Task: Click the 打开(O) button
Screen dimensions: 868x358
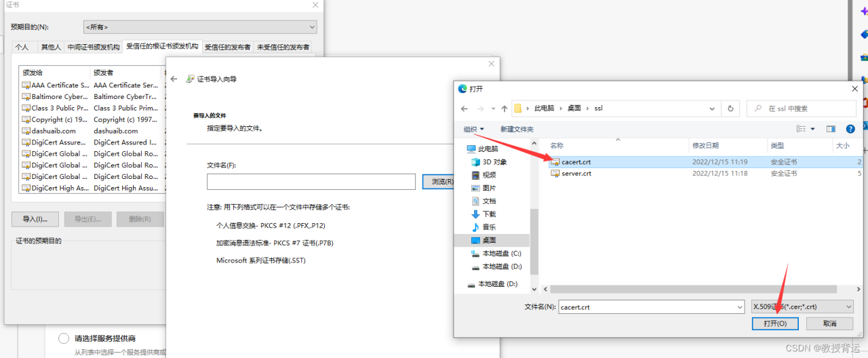Action: pyautogui.click(x=775, y=323)
